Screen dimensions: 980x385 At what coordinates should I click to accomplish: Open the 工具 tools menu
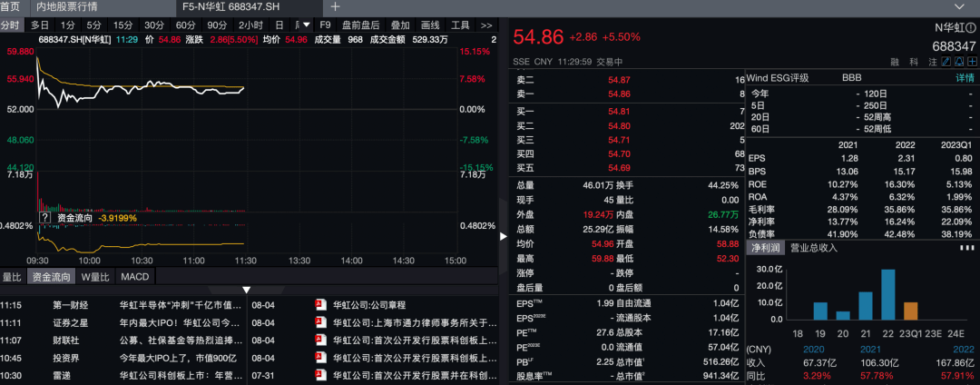[460, 25]
